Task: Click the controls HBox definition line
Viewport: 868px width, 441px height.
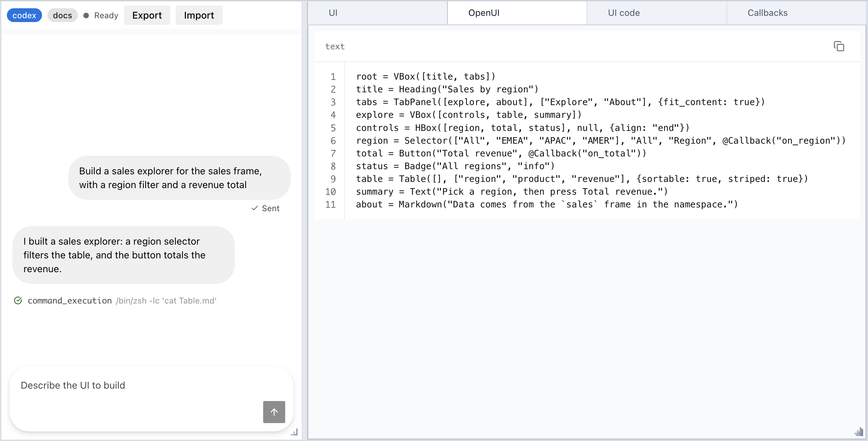Action: [523, 128]
